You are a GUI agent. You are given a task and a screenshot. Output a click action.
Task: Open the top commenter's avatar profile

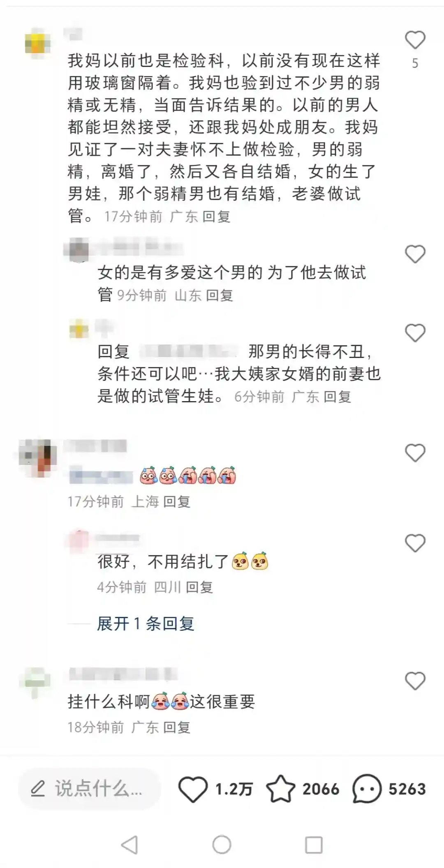[x=38, y=41]
